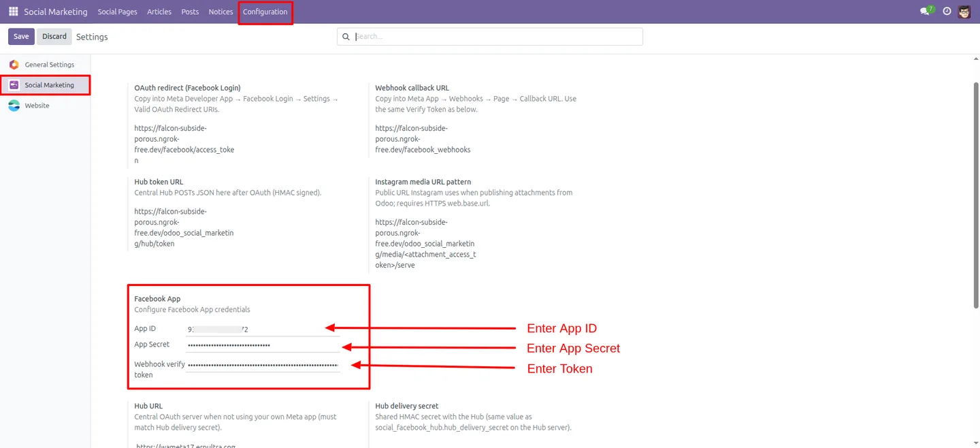This screenshot has width=980, height=448.
Task: Click the App ID input field
Action: pyautogui.click(x=263, y=329)
